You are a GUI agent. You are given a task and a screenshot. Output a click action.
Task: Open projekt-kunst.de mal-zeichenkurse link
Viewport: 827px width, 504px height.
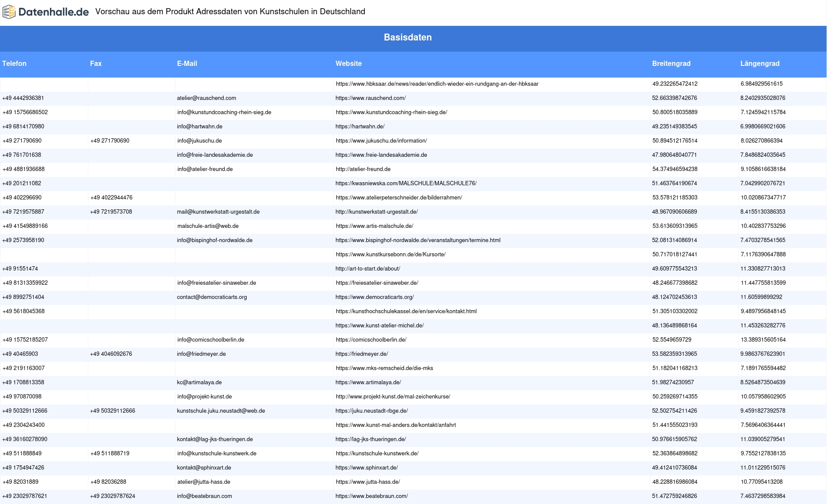click(x=393, y=397)
